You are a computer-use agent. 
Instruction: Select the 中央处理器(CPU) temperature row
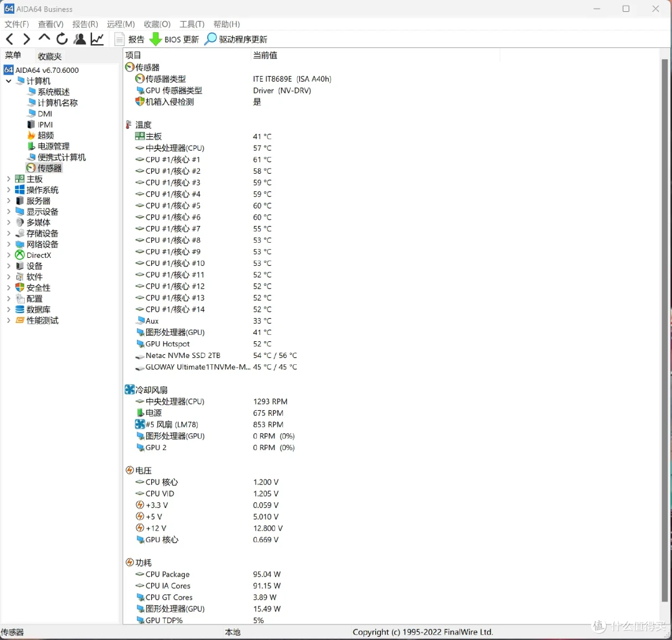(x=203, y=148)
